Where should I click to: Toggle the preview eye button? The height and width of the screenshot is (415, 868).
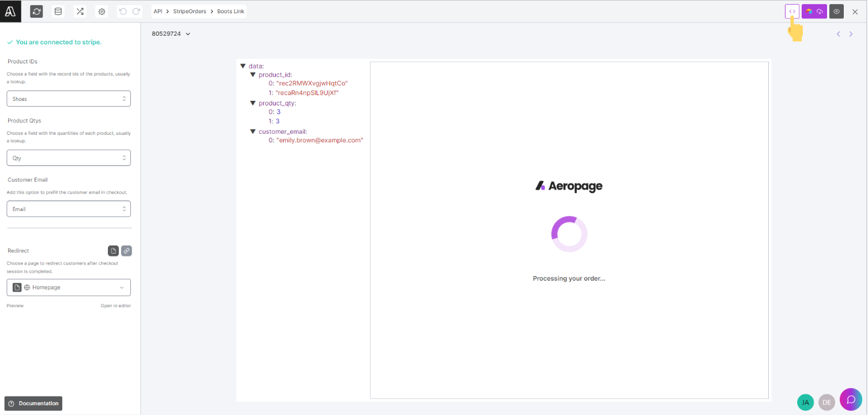(x=836, y=12)
